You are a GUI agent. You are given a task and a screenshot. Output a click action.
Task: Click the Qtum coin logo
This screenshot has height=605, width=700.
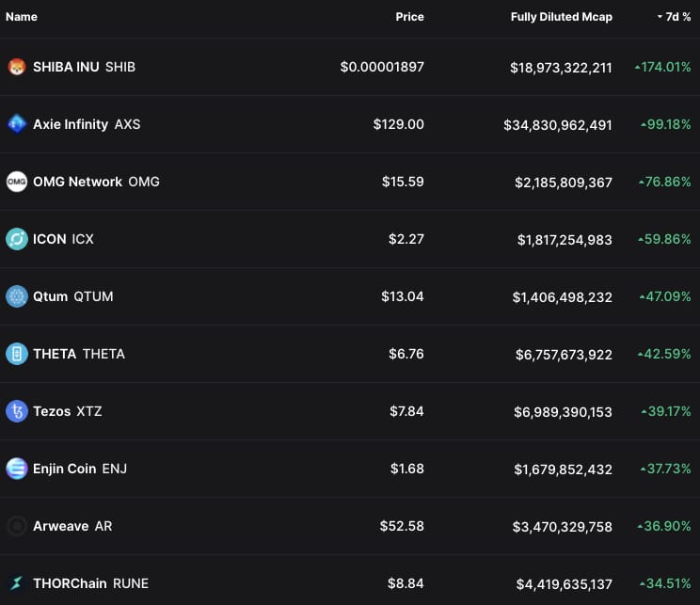click(x=17, y=296)
